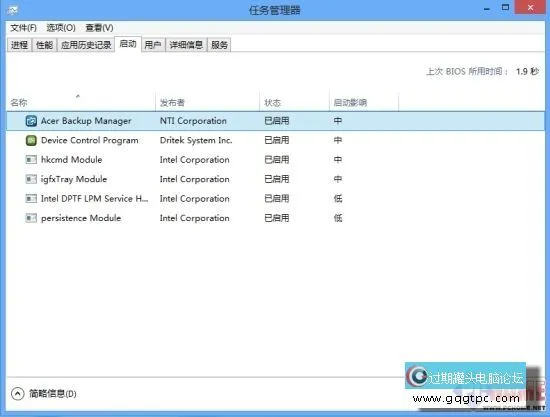The image size is (550, 417).
Task: Switch to the 服务 tab
Action: click(220, 45)
